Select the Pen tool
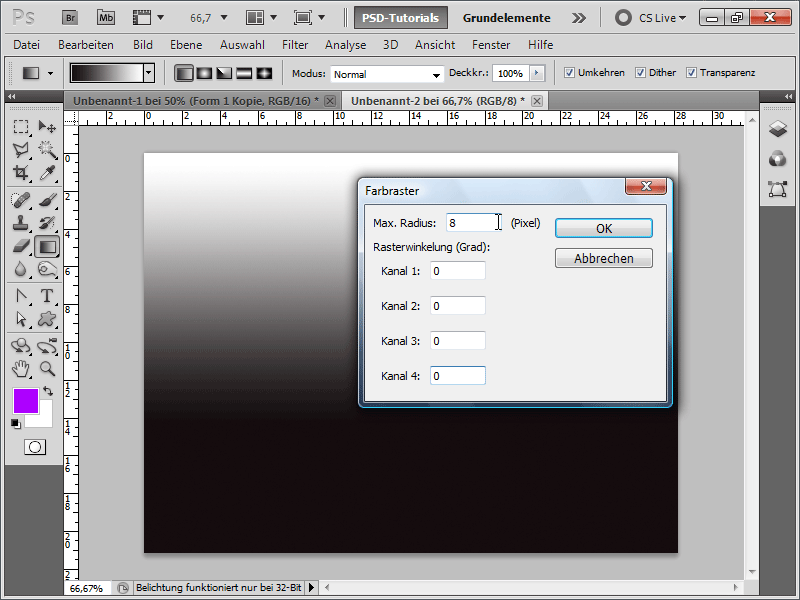800x600 pixels. click(21, 296)
